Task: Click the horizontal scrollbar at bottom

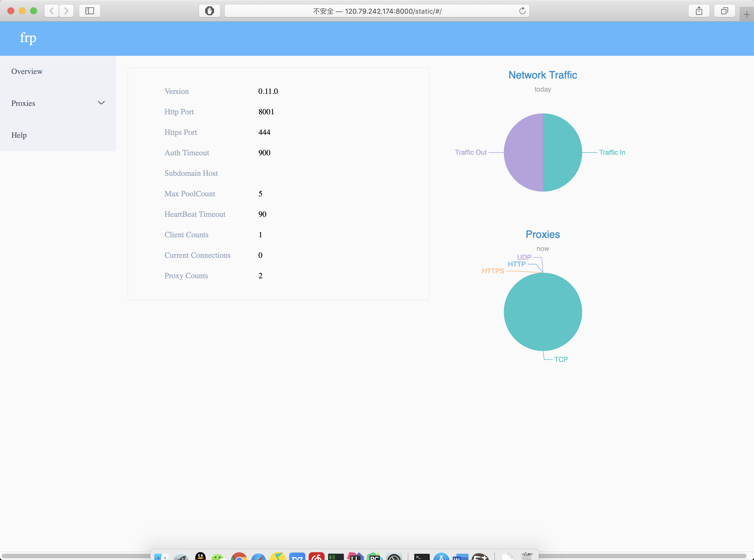Action: click(75, 556)
